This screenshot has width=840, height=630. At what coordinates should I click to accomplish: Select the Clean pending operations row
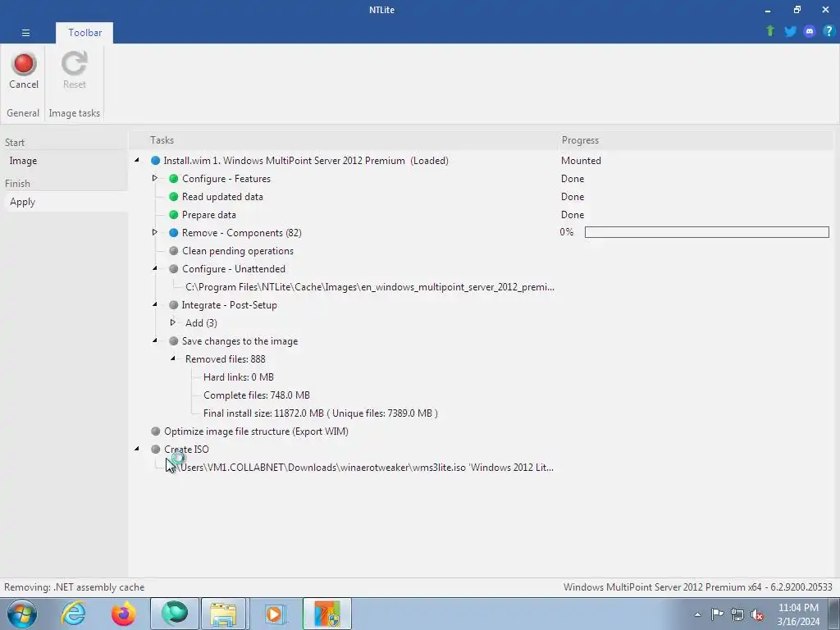coord(238,251)
